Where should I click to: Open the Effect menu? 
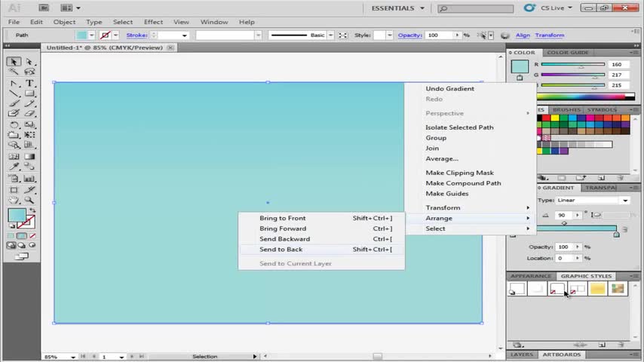click(153, 22)
